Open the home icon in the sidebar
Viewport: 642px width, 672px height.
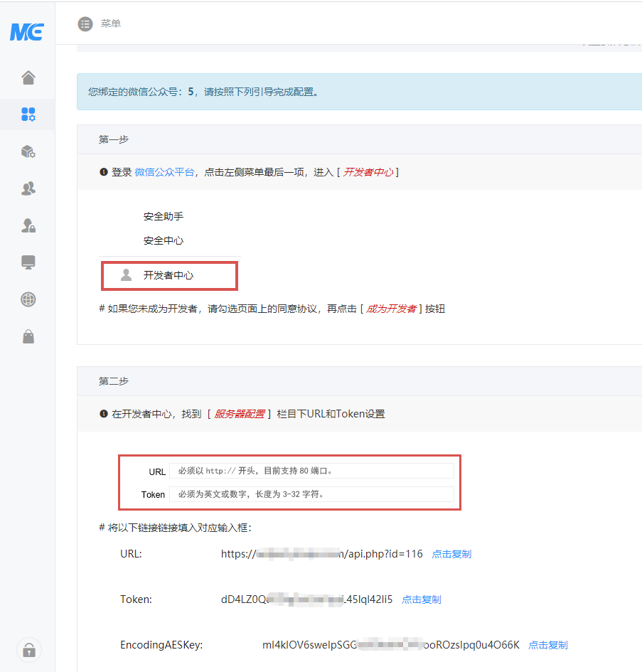(28, 78)
